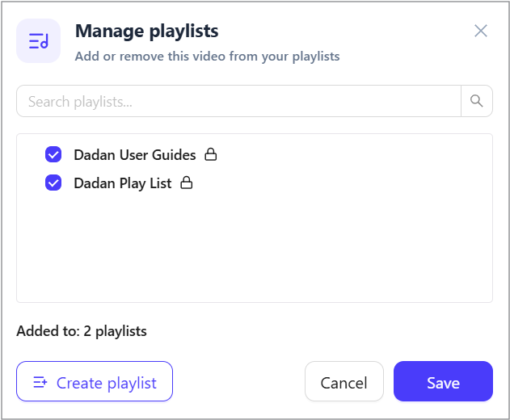Uncheck the Dadan User Guides checkbox
The height and width of the screenshot is (420, 510).
tap(53, 154)
